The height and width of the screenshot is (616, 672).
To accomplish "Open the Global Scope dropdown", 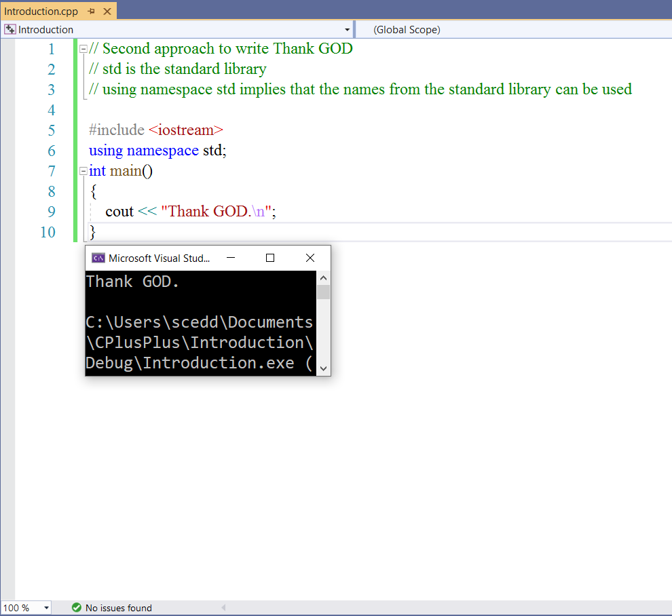I will click(513, 30).
